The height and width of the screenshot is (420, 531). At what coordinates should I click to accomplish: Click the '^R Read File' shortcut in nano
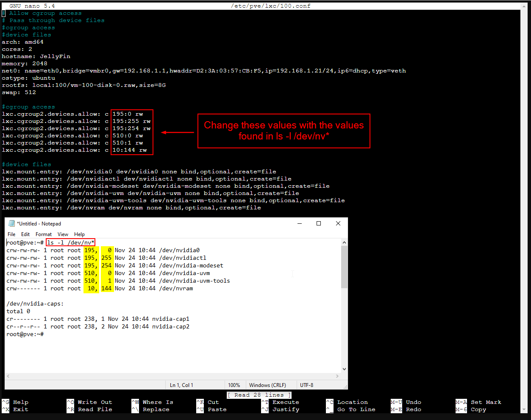pyautogui.click(x=89, y=409)
